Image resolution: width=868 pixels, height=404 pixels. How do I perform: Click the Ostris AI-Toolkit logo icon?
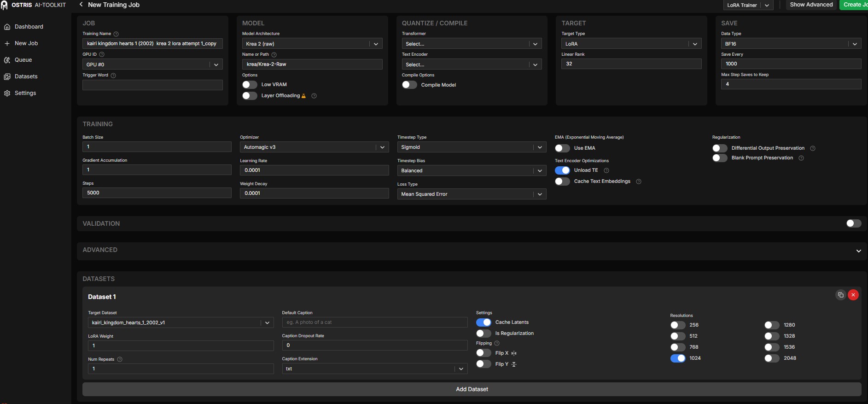pos(4,5)
